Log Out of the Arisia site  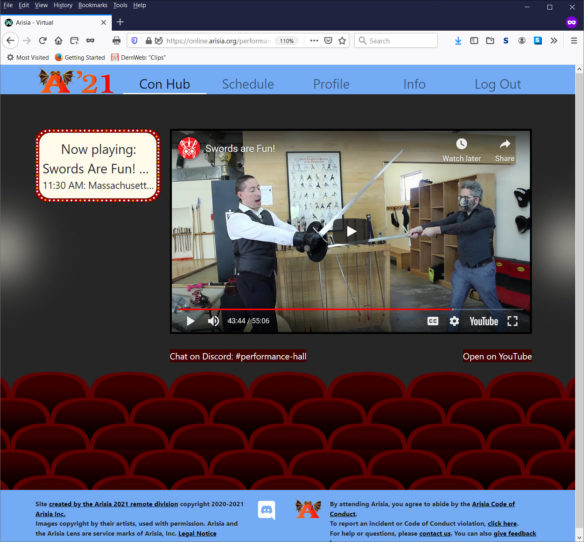(x=498, y=84)
